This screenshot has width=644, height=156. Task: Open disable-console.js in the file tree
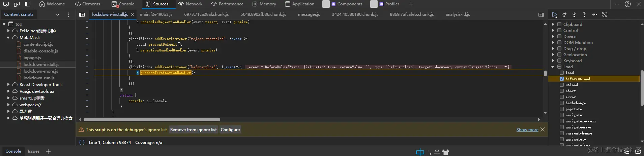click(x=40, y=51)
